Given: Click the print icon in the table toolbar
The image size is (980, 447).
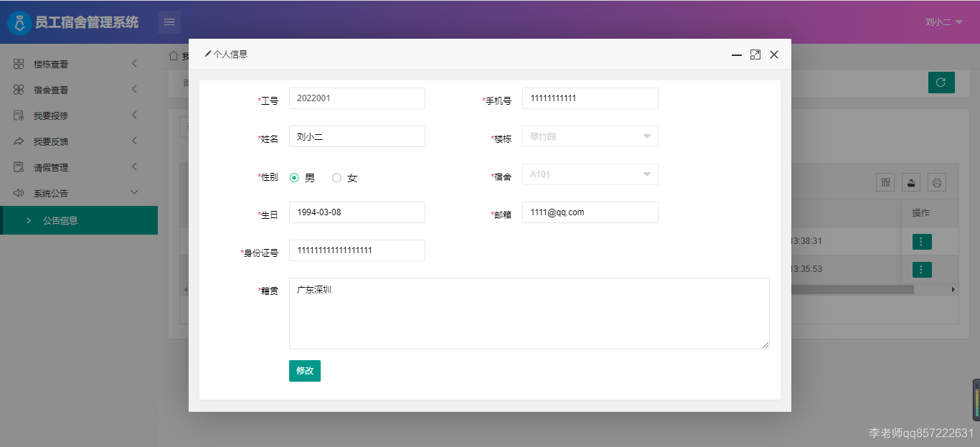Looking at the screenshot, I should point(936,182).
